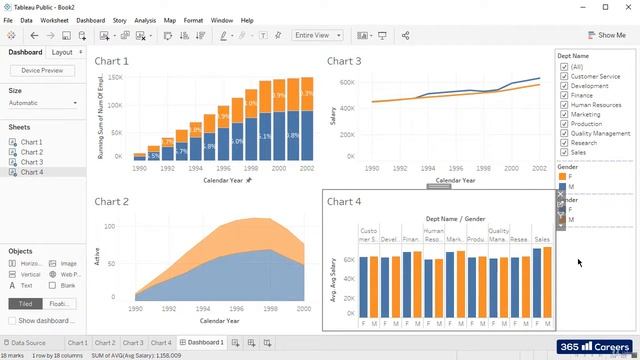Screen dimensions: 640x360
Task: Click the Share workbook icon
Action: [405, 36]
